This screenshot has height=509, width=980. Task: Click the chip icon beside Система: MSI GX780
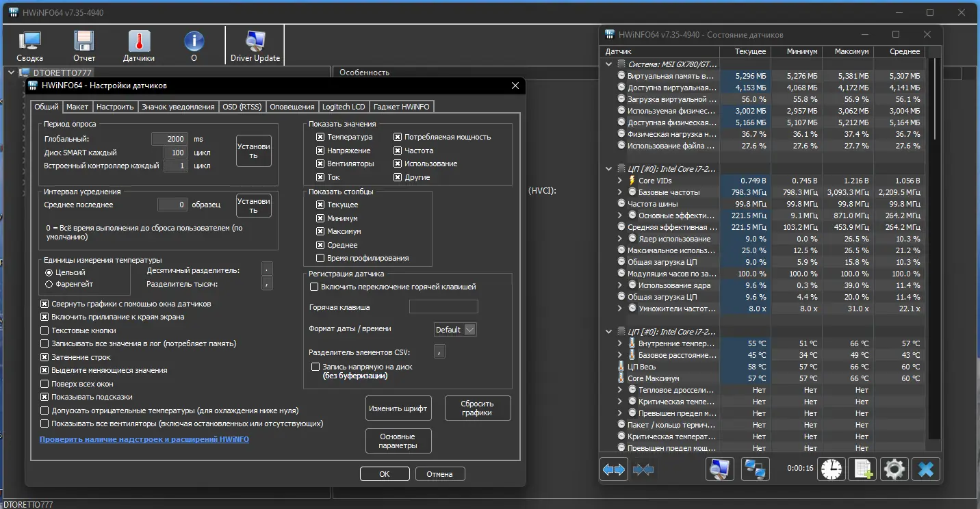[621, 64]
